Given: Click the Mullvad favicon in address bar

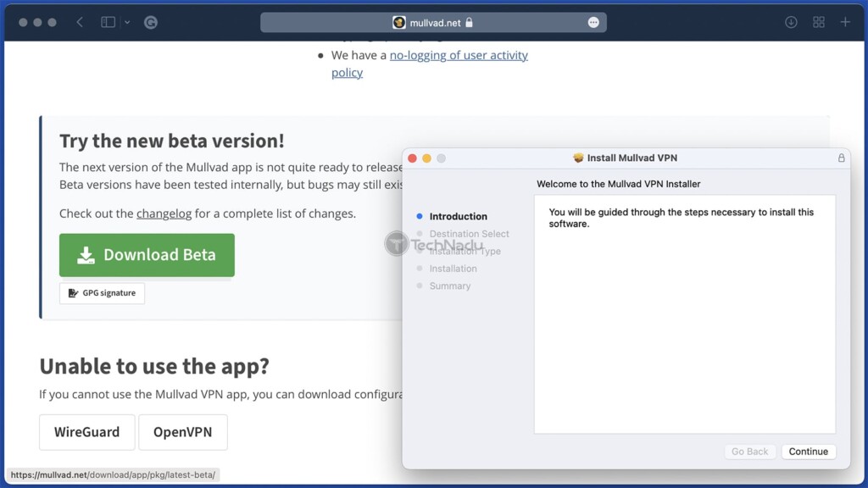Looking at the screenshot, I should click(x=398, y=23).
